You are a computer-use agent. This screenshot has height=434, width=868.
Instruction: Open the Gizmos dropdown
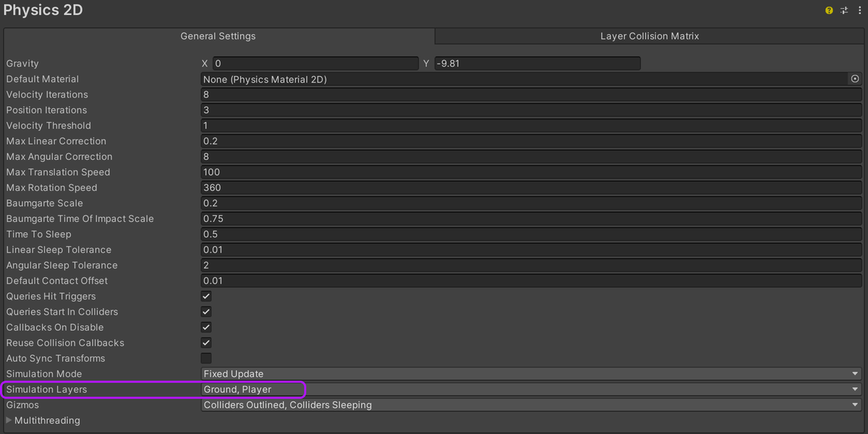pyautogui.click(x=531, y=405)
